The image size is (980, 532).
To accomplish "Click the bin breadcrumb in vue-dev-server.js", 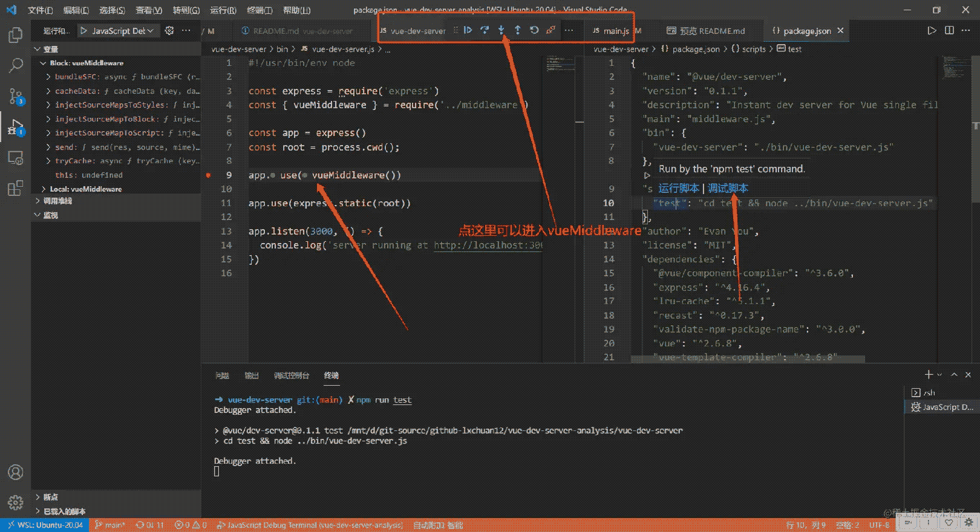I will click(x=282, y=49).
